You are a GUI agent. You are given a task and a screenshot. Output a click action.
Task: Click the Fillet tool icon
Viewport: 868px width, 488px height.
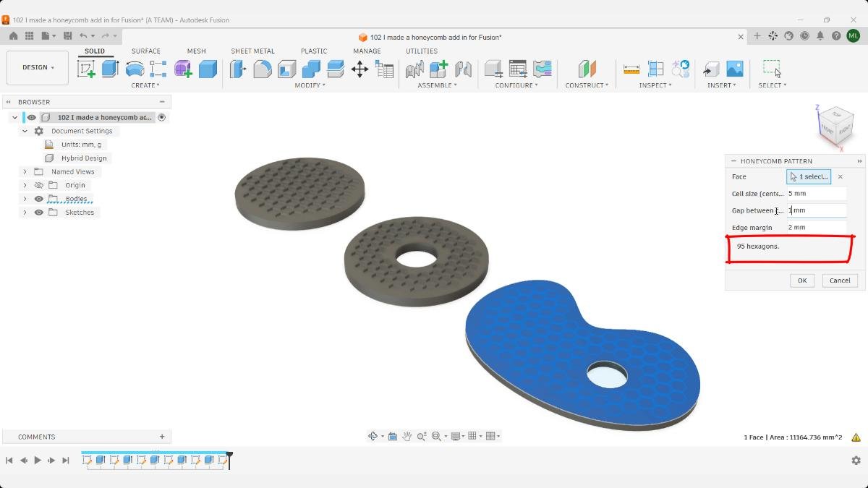coord(263,69)
